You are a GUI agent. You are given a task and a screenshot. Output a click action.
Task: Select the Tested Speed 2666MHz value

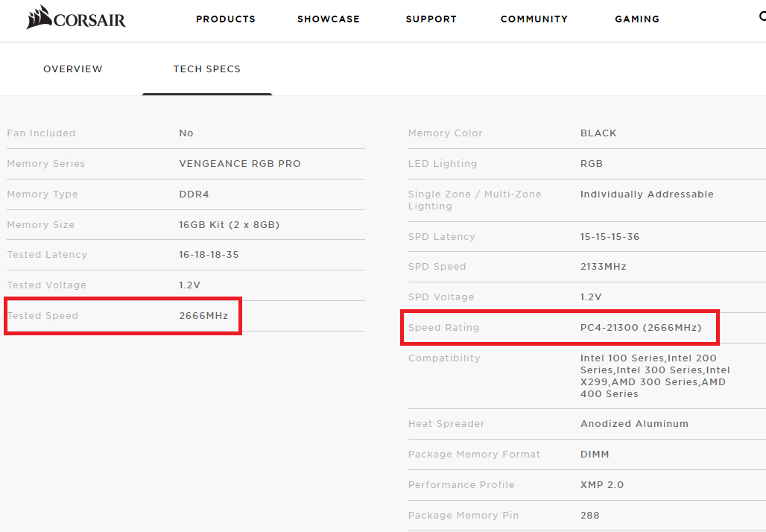(203, 316)
